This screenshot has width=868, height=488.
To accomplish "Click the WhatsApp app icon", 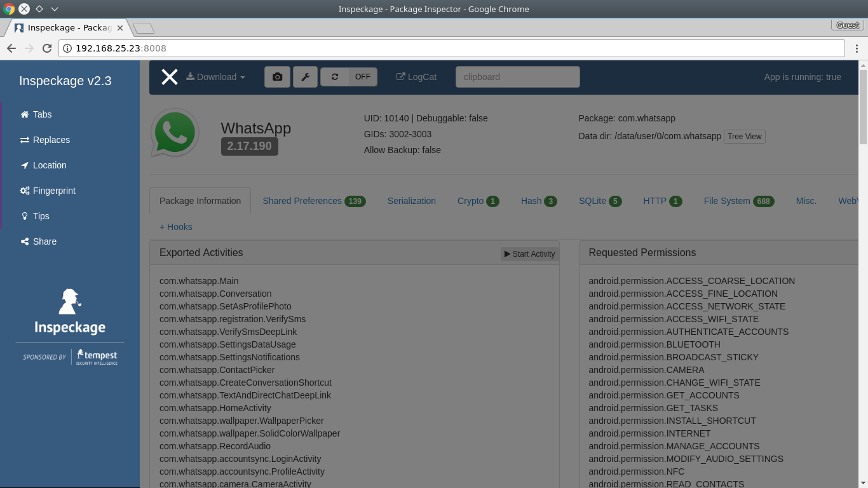I will 175,133.
